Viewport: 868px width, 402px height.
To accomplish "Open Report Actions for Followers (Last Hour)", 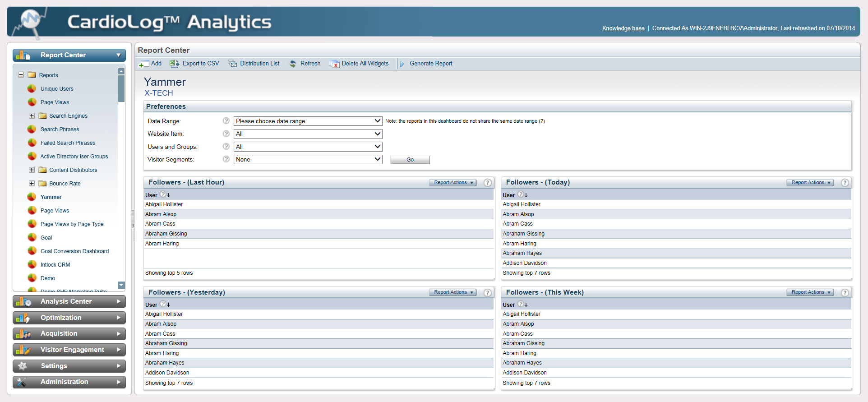I will click(x=452, y=183).
